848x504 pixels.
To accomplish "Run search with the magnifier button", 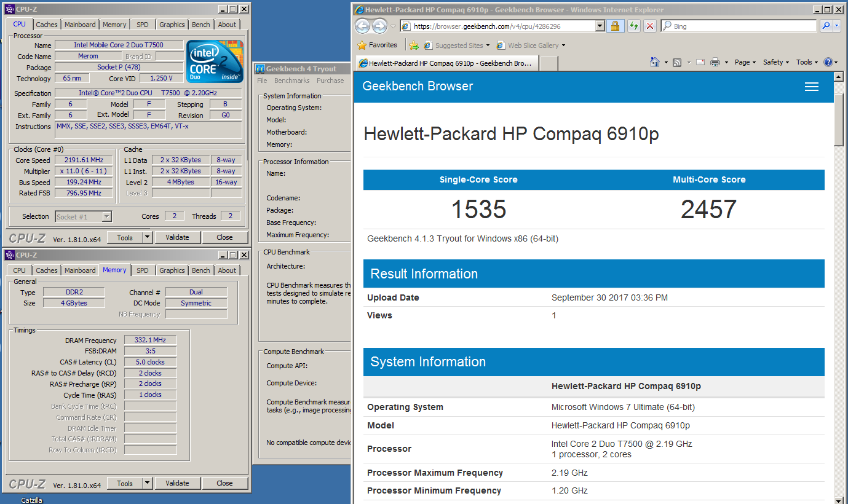I will [x=826, y=26].
